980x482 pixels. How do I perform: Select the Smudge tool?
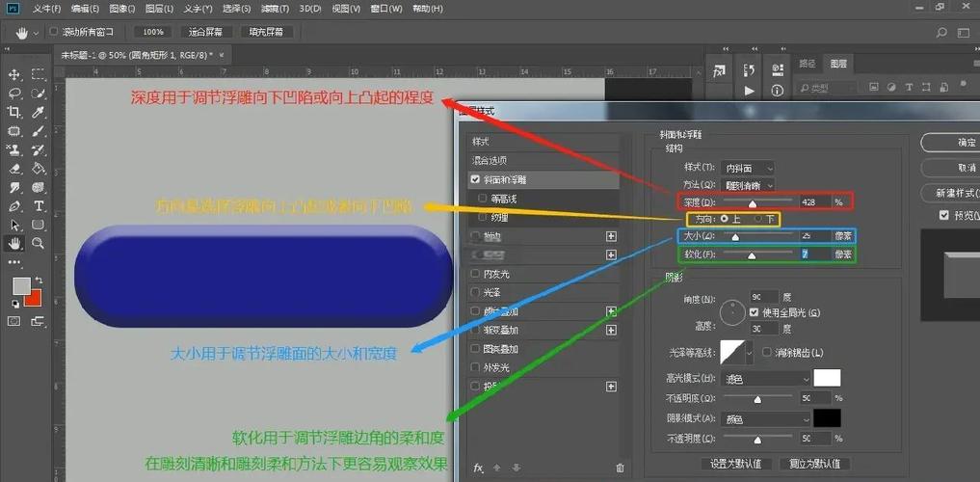13,188
